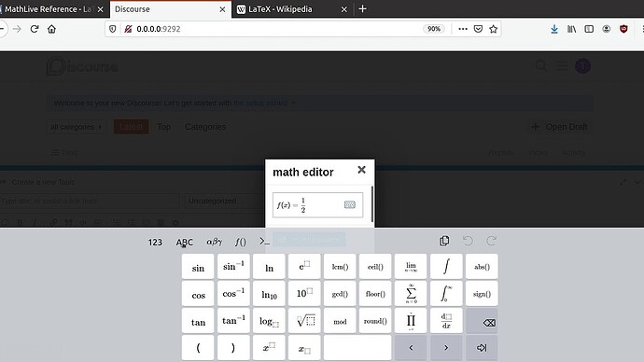Viewport: 644px width, 362px height.
Task: Click the math formula input field
Action: (318, 205)
